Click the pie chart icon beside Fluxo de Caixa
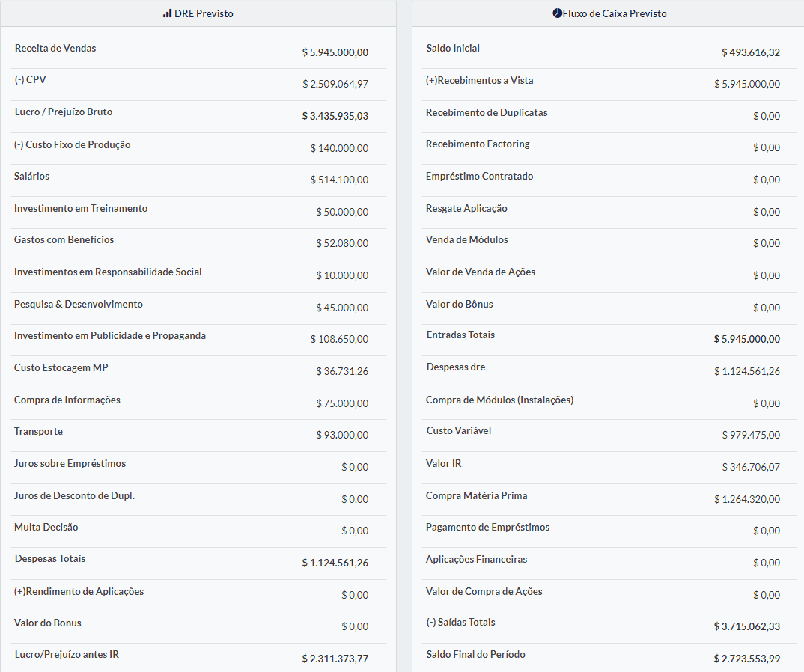804x672 pixels. click(557, 13)
